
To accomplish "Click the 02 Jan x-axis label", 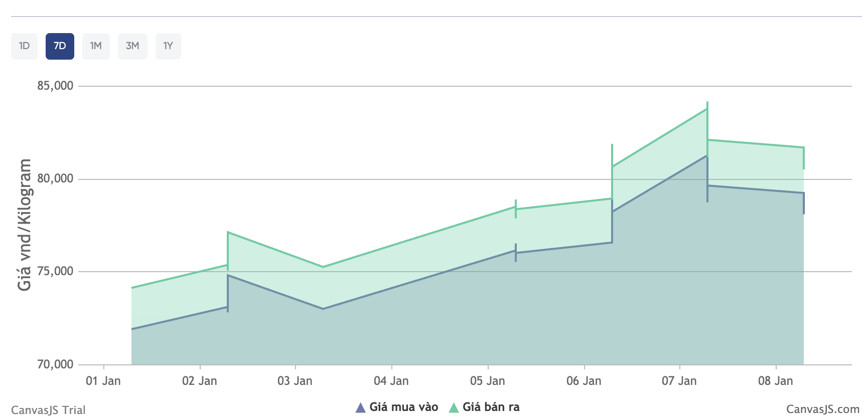I will 200,381.
